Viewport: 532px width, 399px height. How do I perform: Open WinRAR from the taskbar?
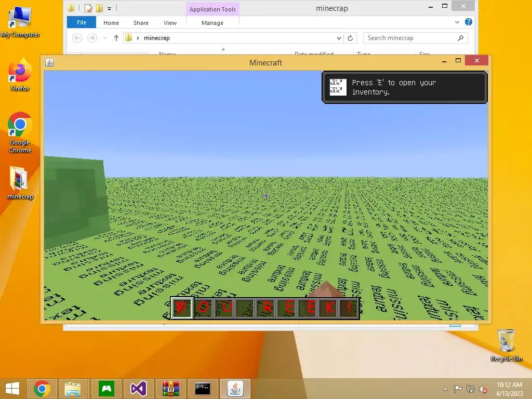pos(170,389)
